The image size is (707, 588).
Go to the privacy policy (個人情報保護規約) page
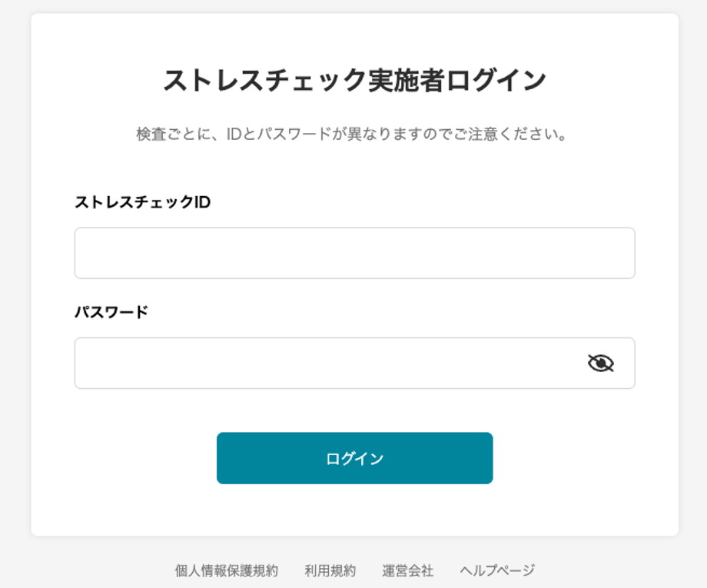(x=226, y=570)
